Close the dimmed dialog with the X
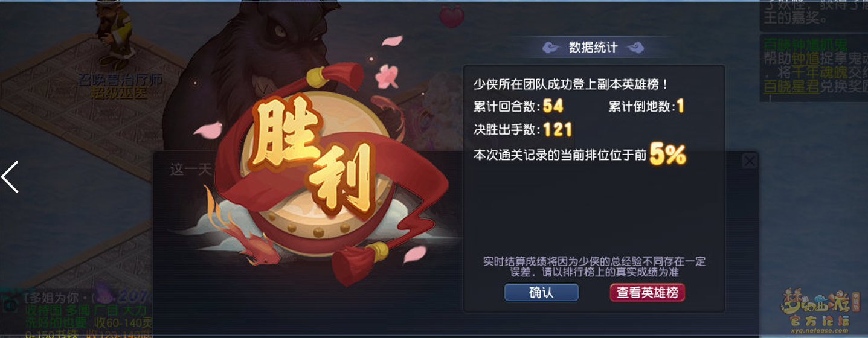Screen dimensions: 868x338 click(750, 161)
